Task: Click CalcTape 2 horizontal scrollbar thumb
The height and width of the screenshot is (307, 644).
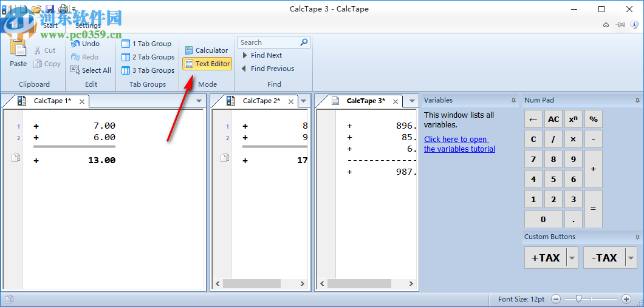Action: click(252, 283)
